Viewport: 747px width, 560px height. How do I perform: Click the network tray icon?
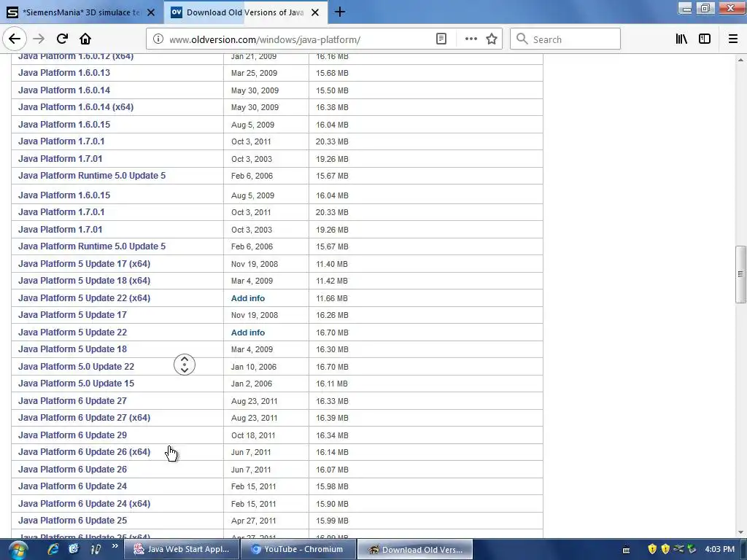point(679,549)
